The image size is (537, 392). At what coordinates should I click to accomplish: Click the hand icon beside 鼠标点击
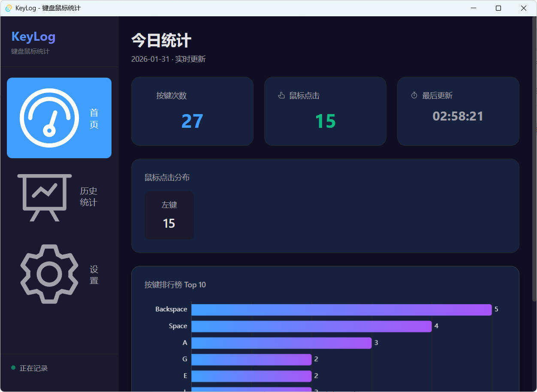(281, 95)
